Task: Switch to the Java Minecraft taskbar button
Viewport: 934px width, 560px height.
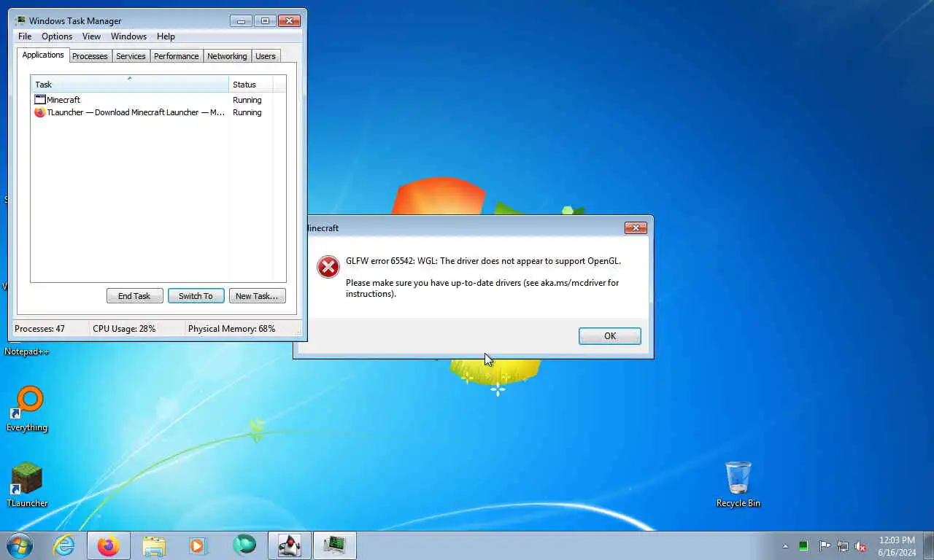Action: click(x=290, y=545)
